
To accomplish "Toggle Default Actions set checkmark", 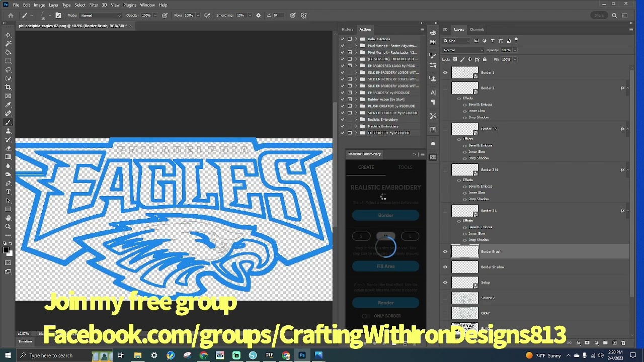I will pyautogui.click(x=343, y=39).
